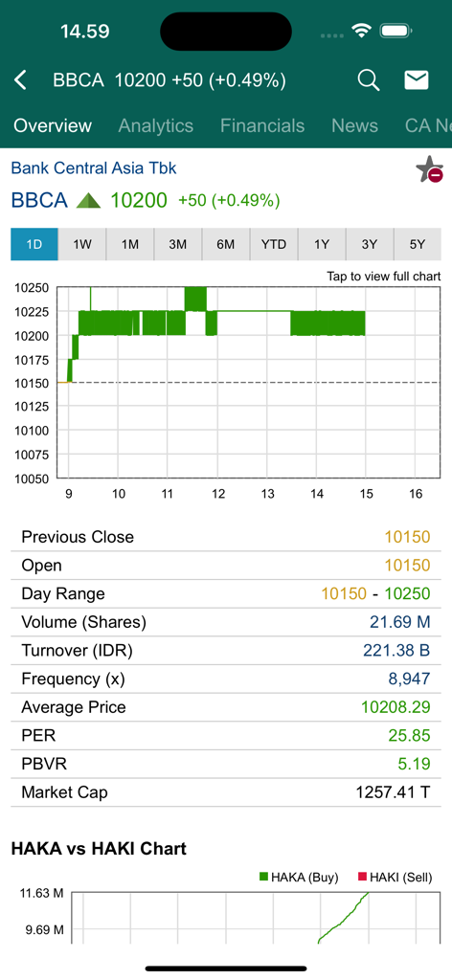Open the search magnifier icon

(369, 80)
